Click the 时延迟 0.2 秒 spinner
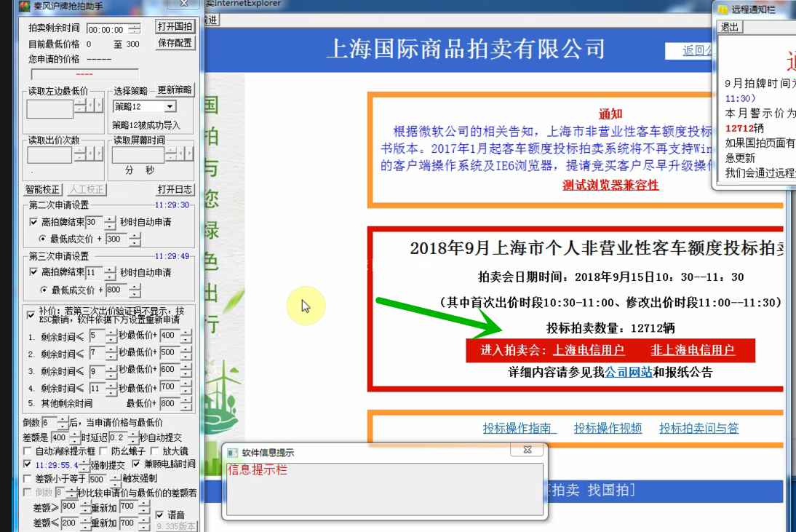This screenshot has height=532, width=796. click(x=133, y=437)
